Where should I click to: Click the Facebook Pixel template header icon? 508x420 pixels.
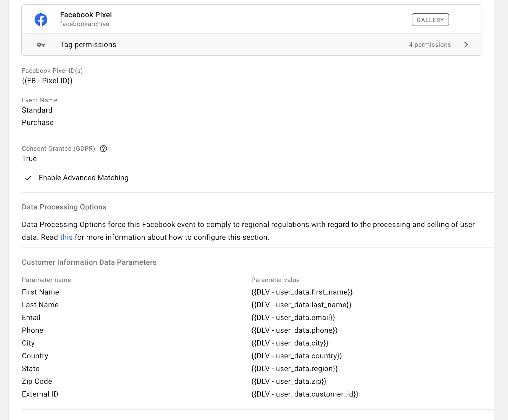click(41, 19)
